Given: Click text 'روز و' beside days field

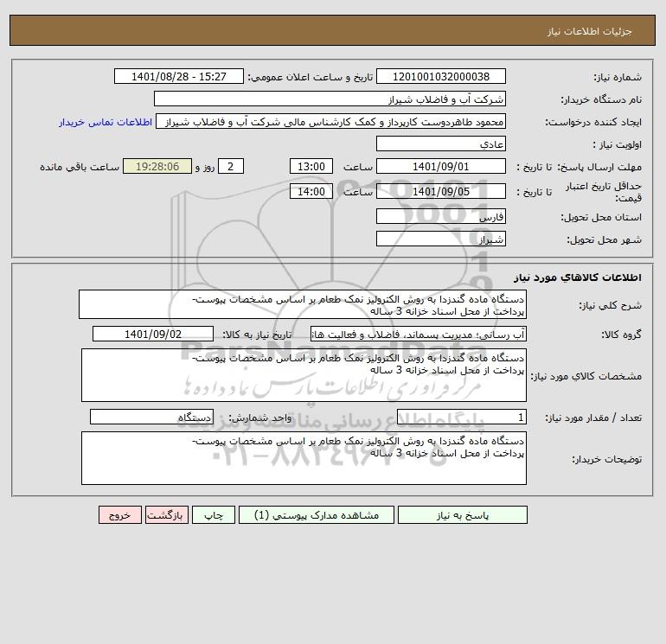Looking at the screenshot, I should (x=205, y=167).
